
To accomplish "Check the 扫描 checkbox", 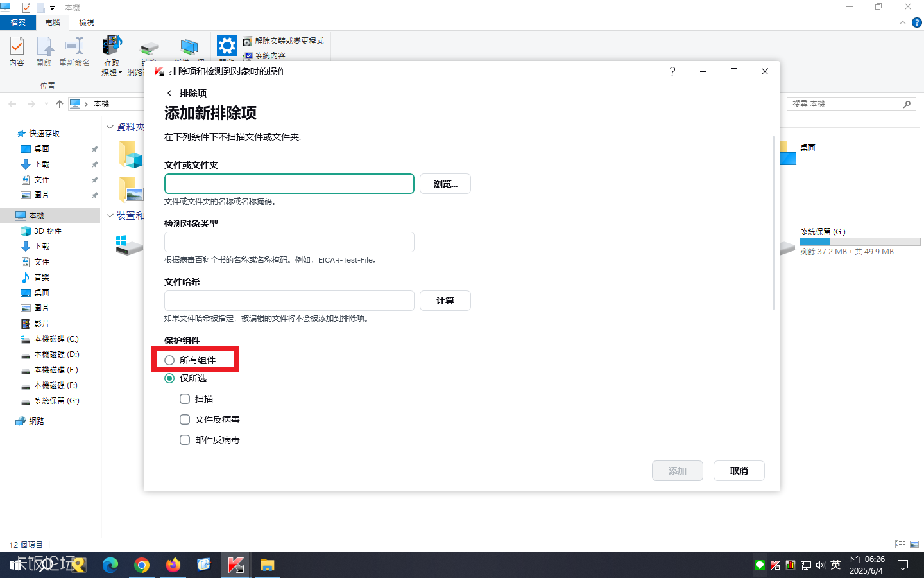I will [x=185, y=399].
